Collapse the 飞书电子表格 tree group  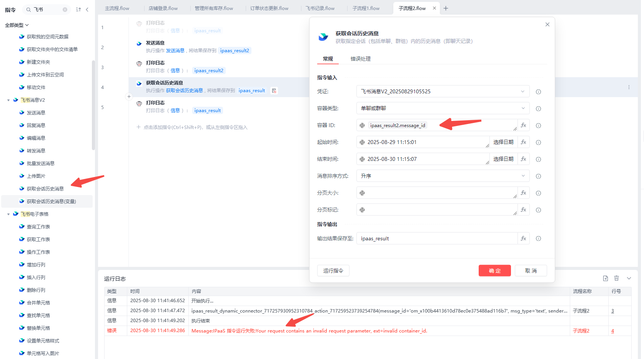coord(8,214)
